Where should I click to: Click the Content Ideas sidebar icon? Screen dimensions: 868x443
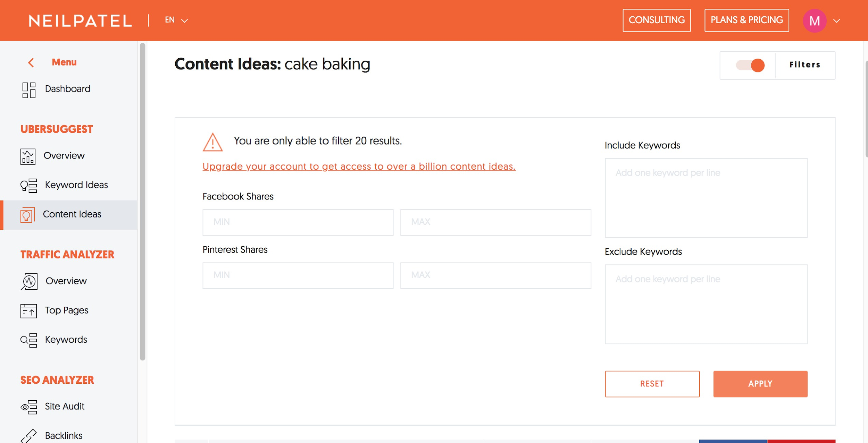coord(27,215)
